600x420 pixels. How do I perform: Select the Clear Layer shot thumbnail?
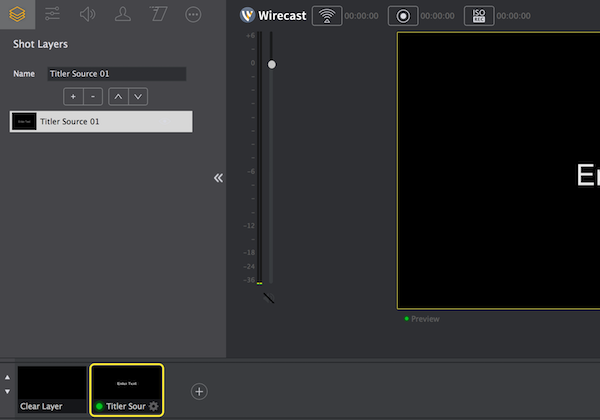tap(52, 386)
